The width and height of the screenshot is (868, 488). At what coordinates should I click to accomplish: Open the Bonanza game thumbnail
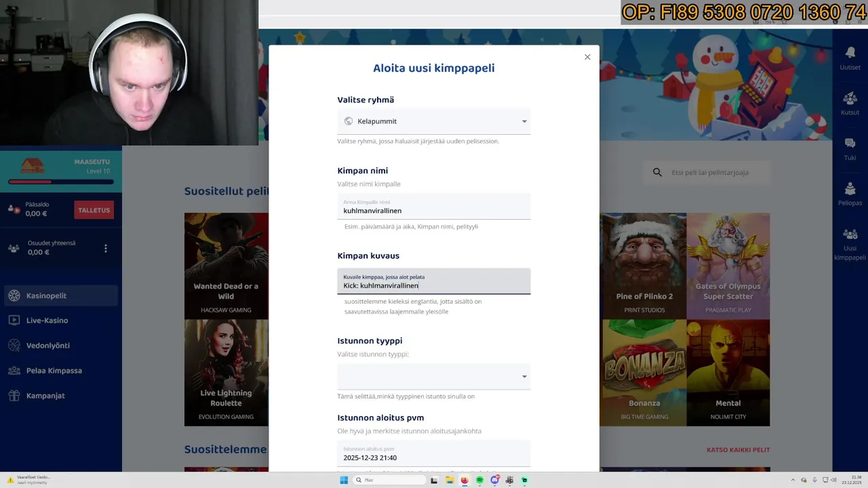(x=644, y=373)
